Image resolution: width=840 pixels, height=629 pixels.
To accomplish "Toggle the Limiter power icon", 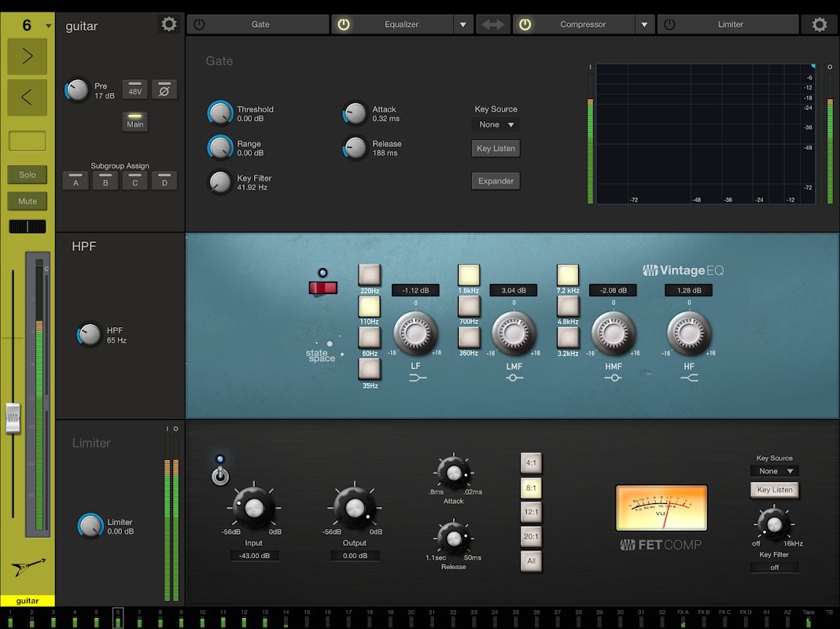I will click(x=669, y=24).
